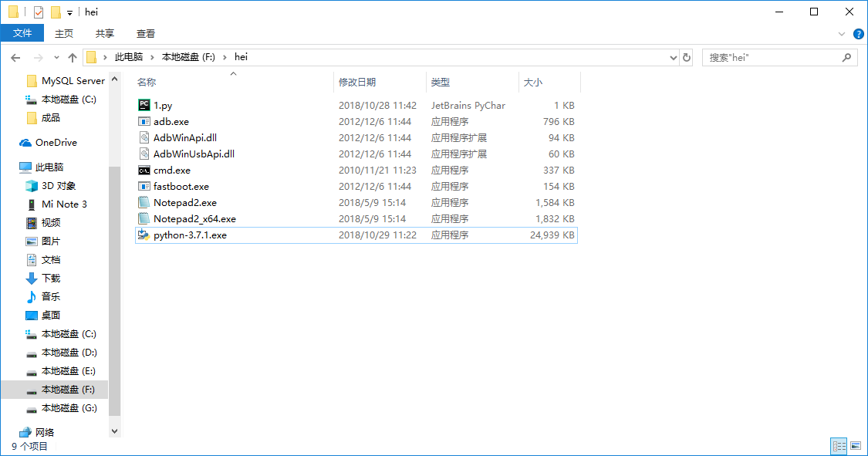Click the new folder quick access icon
868x456 pixels.
56,12
